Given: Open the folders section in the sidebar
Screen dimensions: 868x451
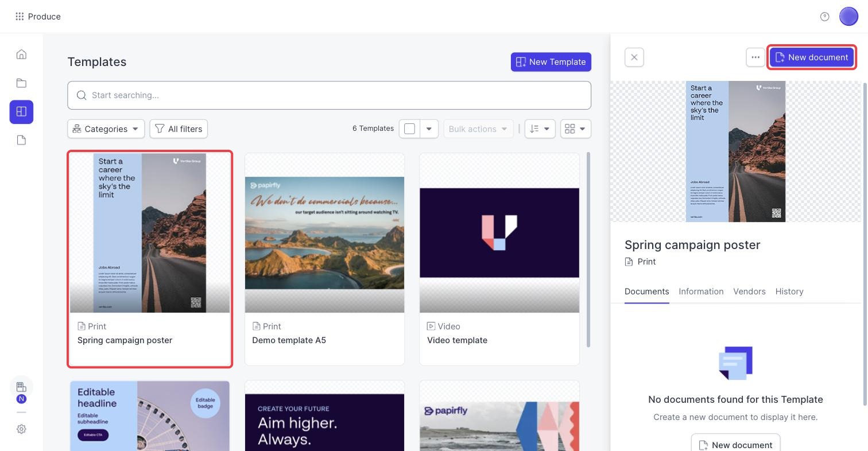Looking at the screenshot, I should pyautogui.click(x=21, y=83).
